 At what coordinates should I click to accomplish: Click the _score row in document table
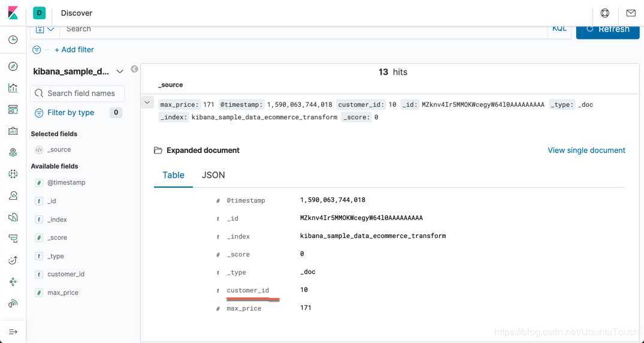389,255
